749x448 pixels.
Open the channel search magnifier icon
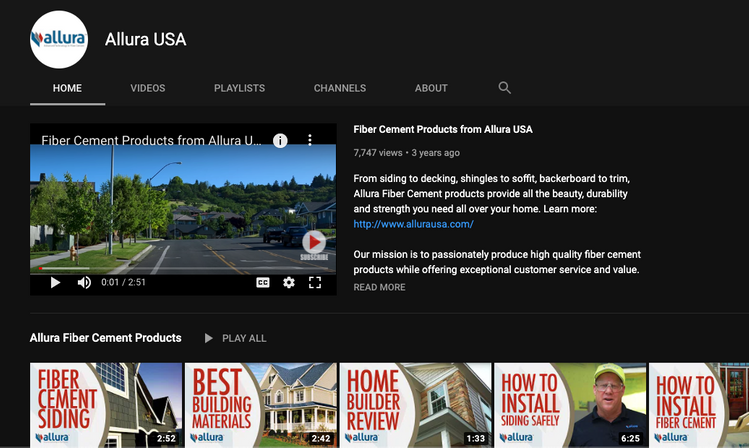pos(504,88)
